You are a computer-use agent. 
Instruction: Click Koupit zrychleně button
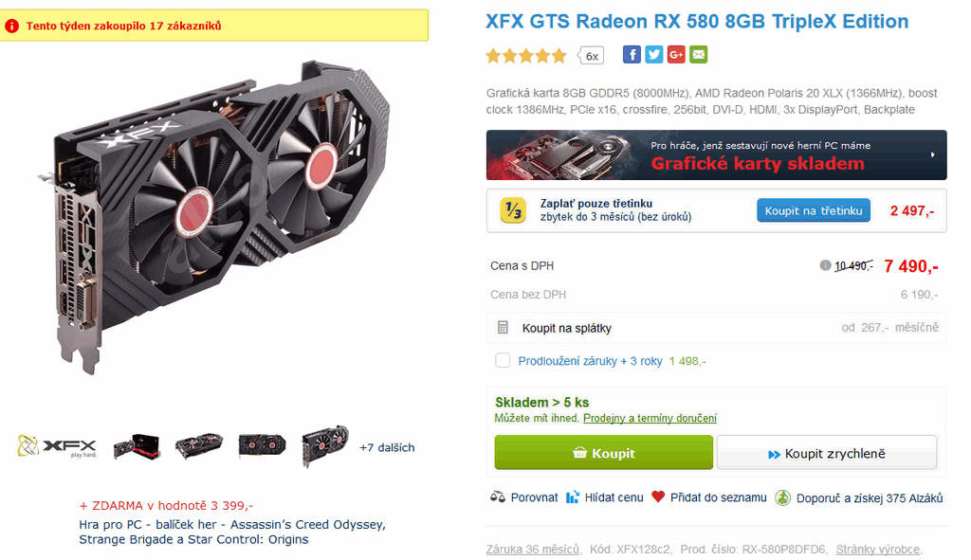click(x=827, y=454)
